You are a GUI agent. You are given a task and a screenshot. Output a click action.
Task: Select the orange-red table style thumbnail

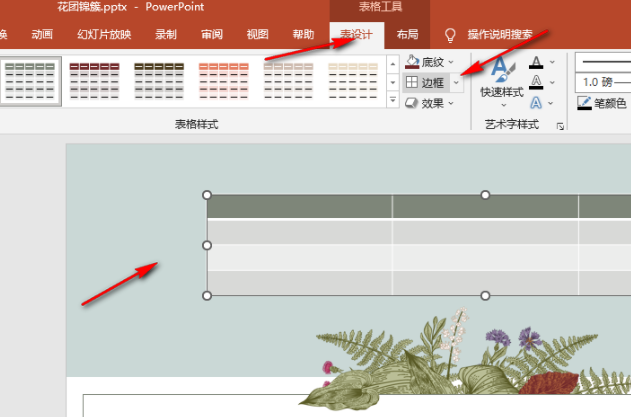(x=223, y=80)
